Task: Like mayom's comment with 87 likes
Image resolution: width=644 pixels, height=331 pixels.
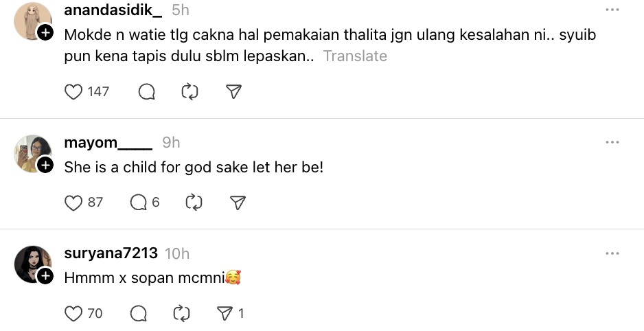Action: [73, 203]
